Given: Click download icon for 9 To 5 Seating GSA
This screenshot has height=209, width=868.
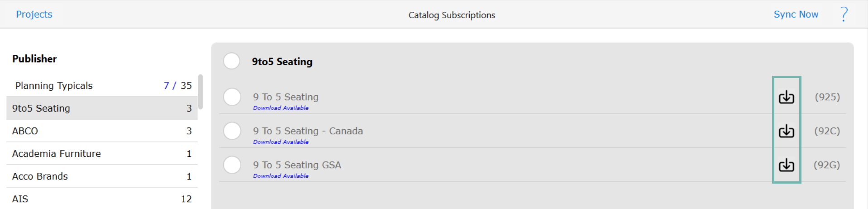Looking at the screenshot, I should click(x=786, y=165).
